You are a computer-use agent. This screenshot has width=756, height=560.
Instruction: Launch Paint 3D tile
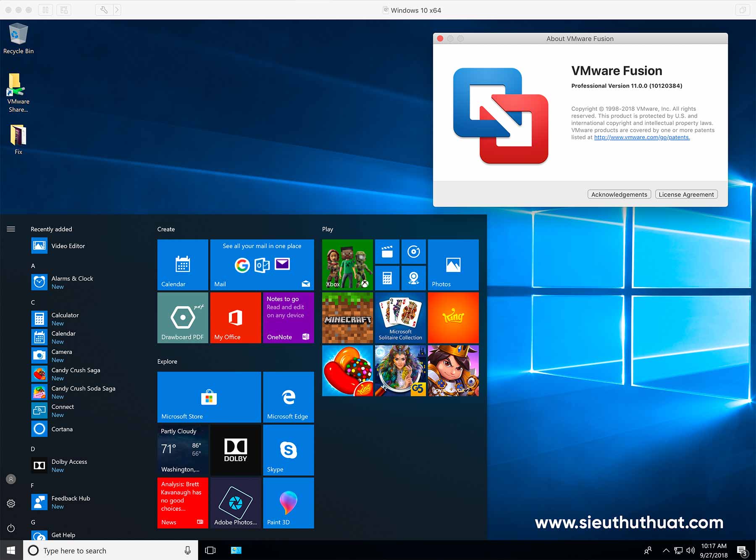click(289, 503)
